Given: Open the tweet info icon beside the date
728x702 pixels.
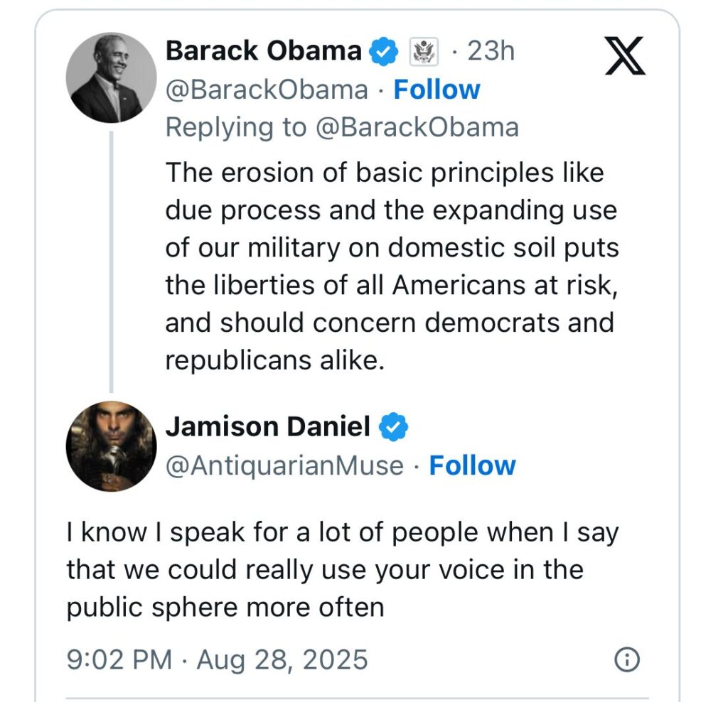Looking at the screenshot, I should click(626, 660).
